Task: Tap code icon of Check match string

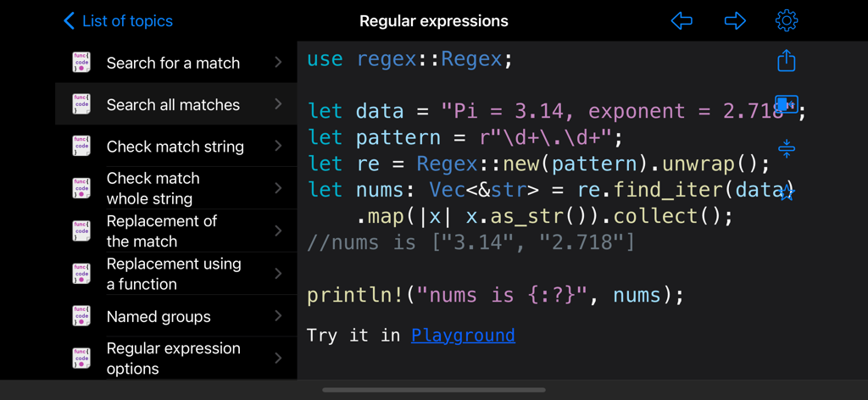Action: [x=81, y=146]
